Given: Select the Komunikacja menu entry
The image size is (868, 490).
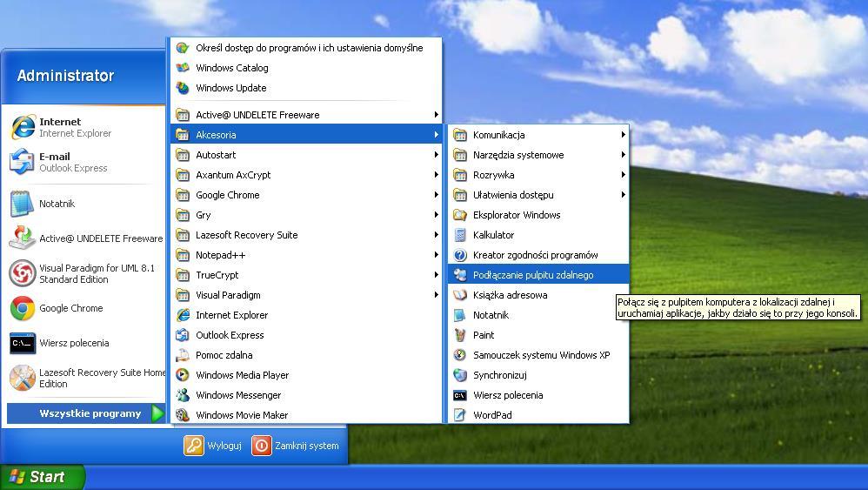Looking at the screenshot, I should [538, 135].
